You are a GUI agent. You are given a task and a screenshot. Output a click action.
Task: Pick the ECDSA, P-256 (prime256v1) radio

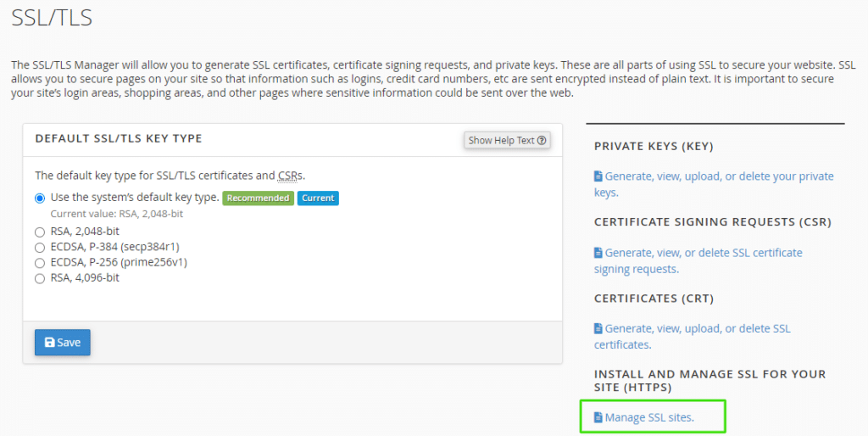click(x=40, y=263)
